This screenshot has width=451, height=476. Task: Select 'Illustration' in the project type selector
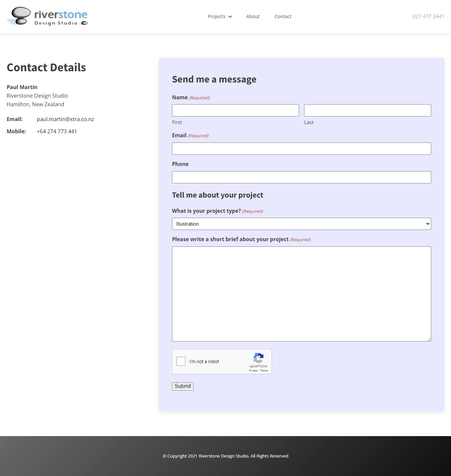(x=301, y=224)
